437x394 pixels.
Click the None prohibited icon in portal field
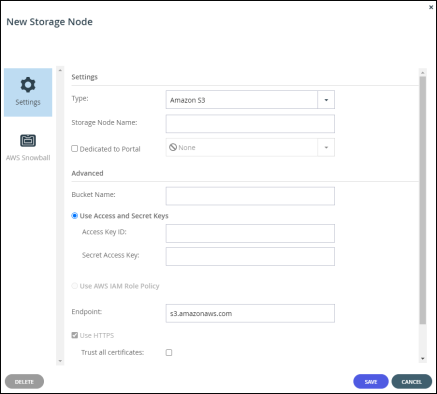[173, 147]
